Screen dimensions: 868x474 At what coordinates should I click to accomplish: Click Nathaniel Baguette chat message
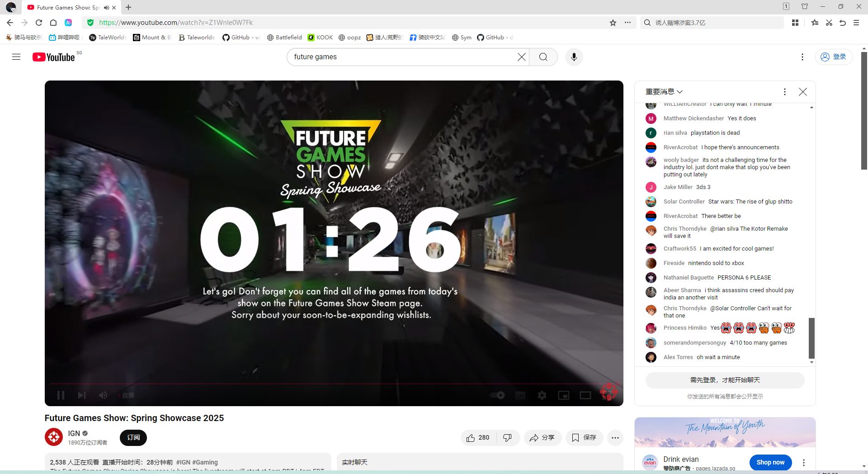click(744, 278)
